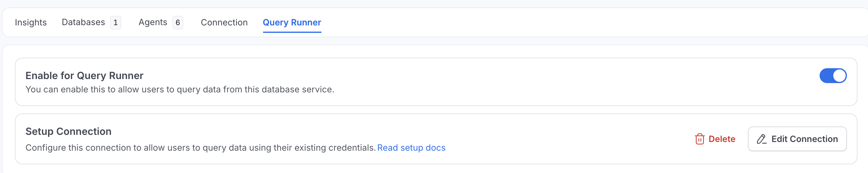Click the Enable for Query Runner heading
This screenshot has height=173, width=868.
click(x=84, y=76)
